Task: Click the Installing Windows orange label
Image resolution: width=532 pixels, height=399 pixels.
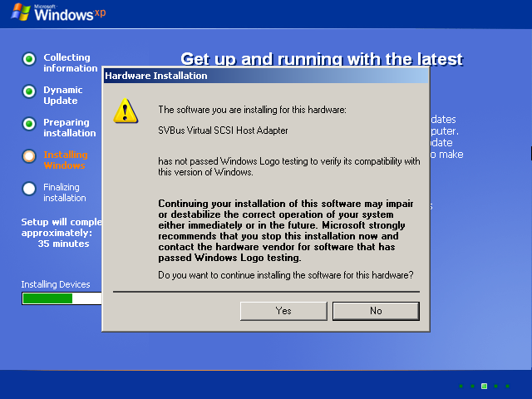Action: coord(66,160)
